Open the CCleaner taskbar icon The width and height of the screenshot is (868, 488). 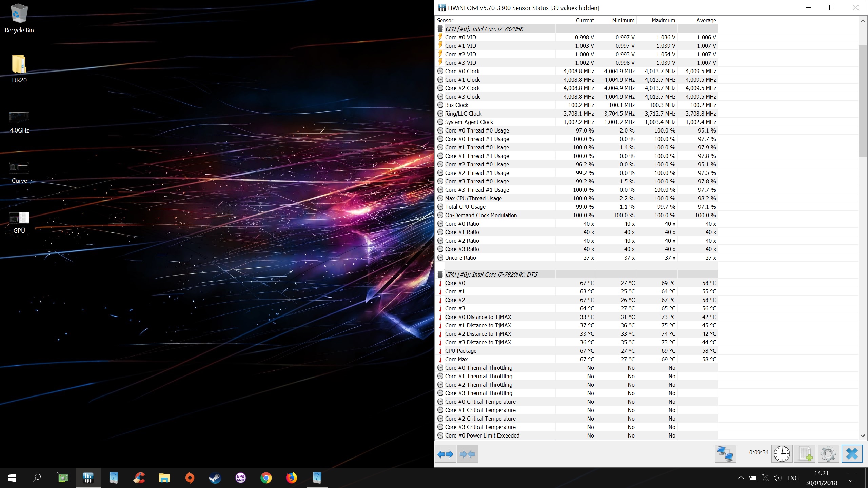[139, 478]
